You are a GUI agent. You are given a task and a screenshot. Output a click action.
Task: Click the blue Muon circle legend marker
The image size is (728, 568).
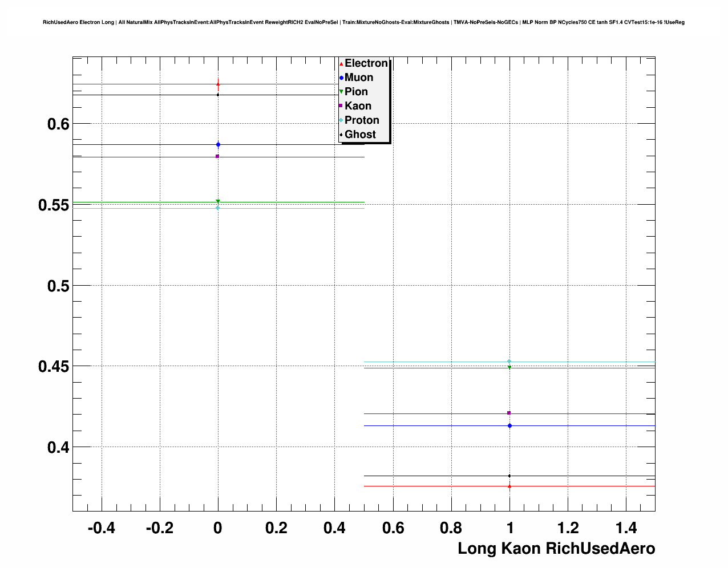(341, 78)
